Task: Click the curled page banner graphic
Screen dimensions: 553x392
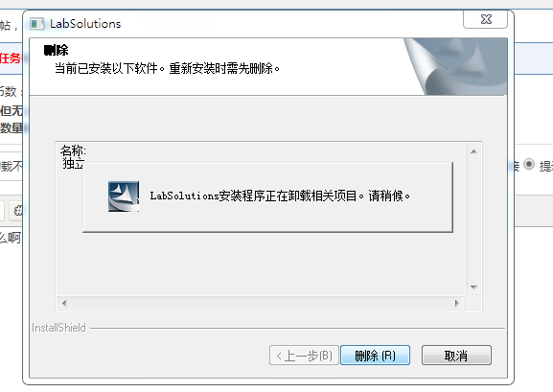Action: point(455,66)
